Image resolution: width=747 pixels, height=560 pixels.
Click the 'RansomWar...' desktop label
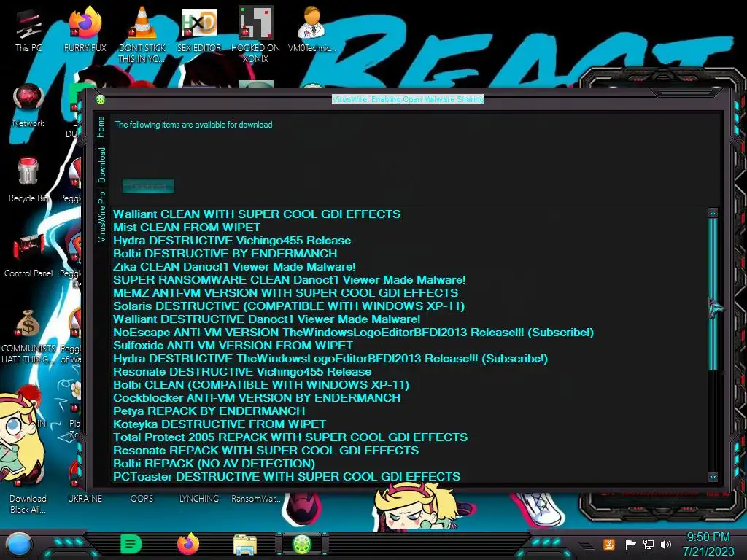(x=256, y=499)
